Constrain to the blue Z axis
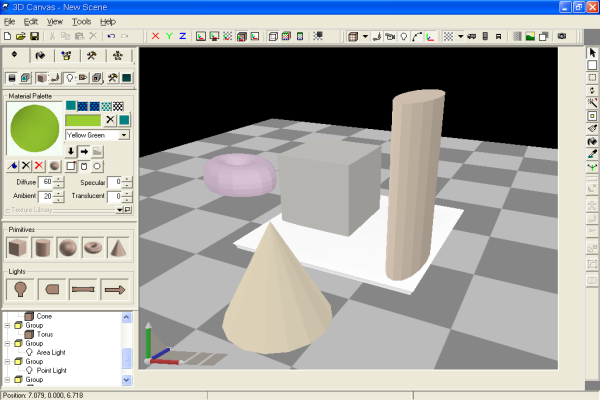The width and height of the screenshot is (600, 400). click(183, 36)
